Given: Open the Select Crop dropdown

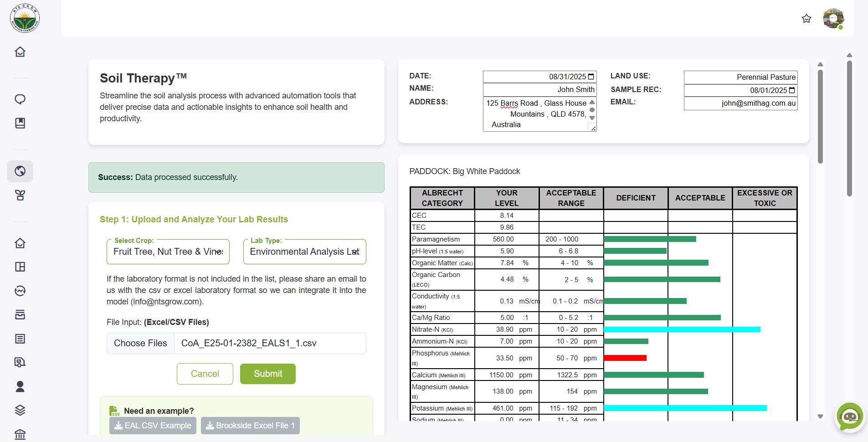Looking at the screenshot, I should coord(168,252).
